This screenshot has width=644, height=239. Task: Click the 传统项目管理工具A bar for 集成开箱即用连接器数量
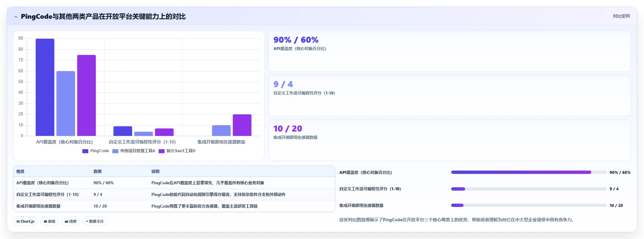pyautogui.click(x=221, y=131)
